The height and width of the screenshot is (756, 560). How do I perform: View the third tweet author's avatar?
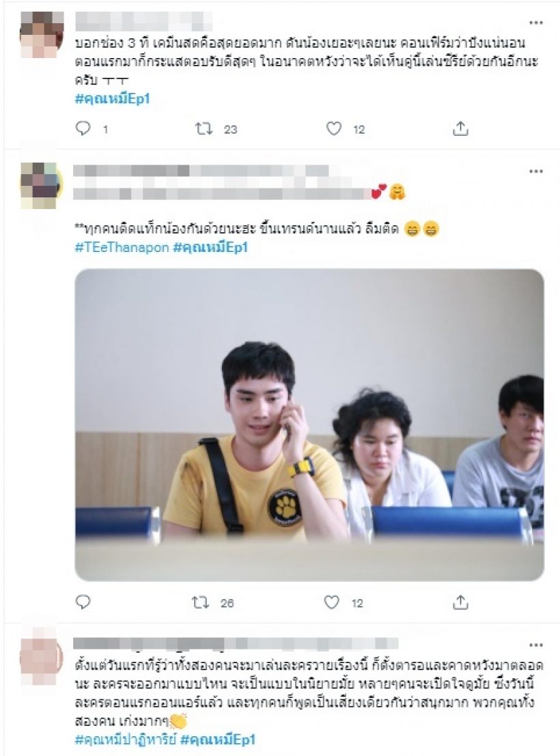[42, 659]
